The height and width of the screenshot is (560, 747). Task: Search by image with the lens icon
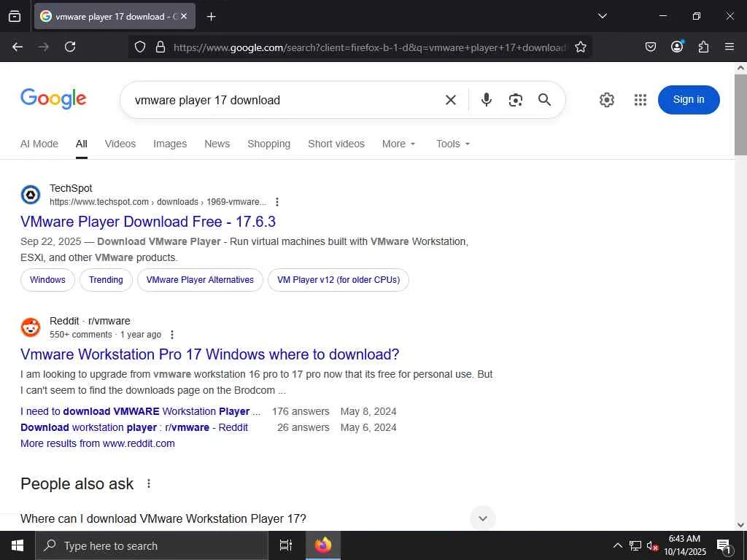(x=516, y=100)
